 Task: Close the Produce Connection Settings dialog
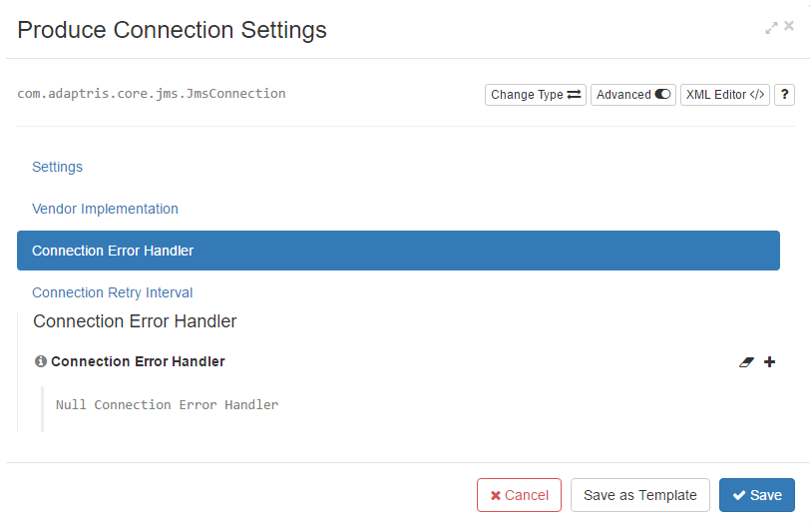click(789, 26)
